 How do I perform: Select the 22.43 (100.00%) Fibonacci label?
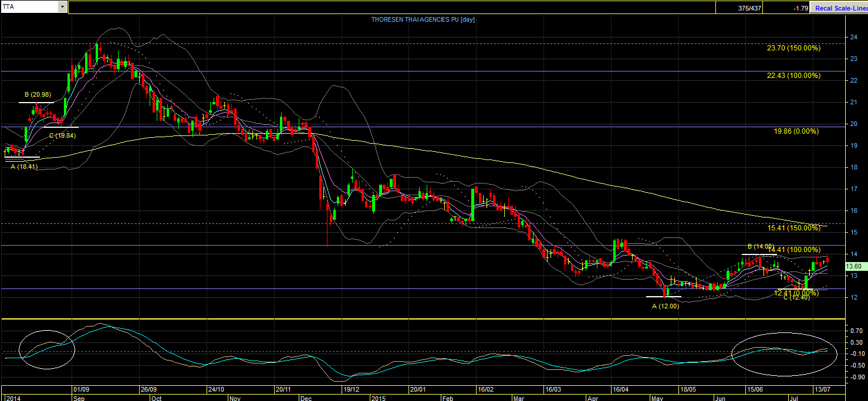coord(793,76)
